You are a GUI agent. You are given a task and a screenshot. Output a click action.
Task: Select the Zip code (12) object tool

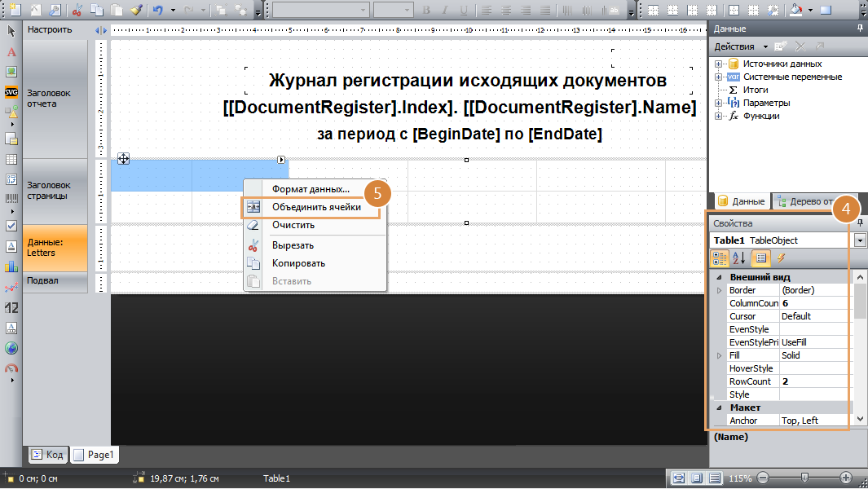point(11,308)
